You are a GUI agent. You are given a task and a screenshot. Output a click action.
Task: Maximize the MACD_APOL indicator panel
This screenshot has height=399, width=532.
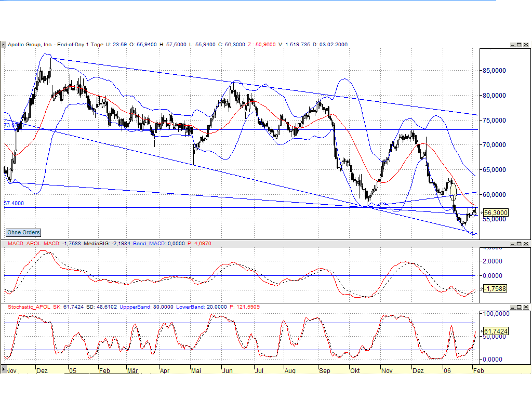[x=518, y=243]
